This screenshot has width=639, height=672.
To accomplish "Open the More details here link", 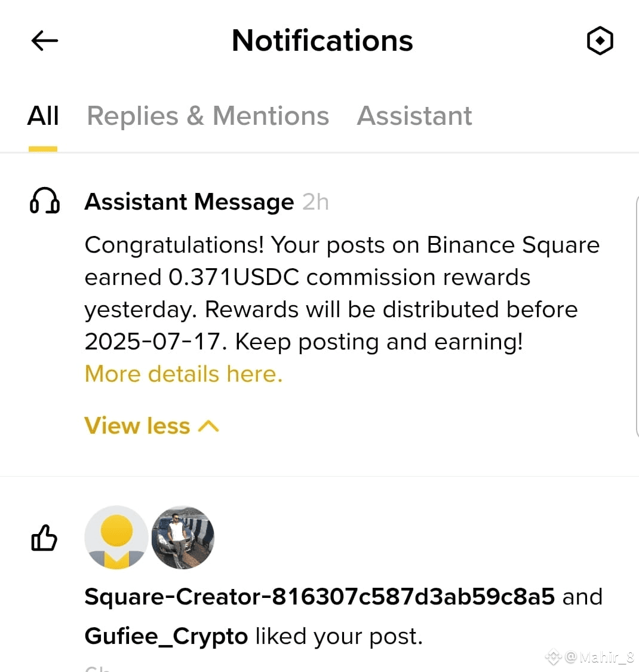I will pos(183,374).
